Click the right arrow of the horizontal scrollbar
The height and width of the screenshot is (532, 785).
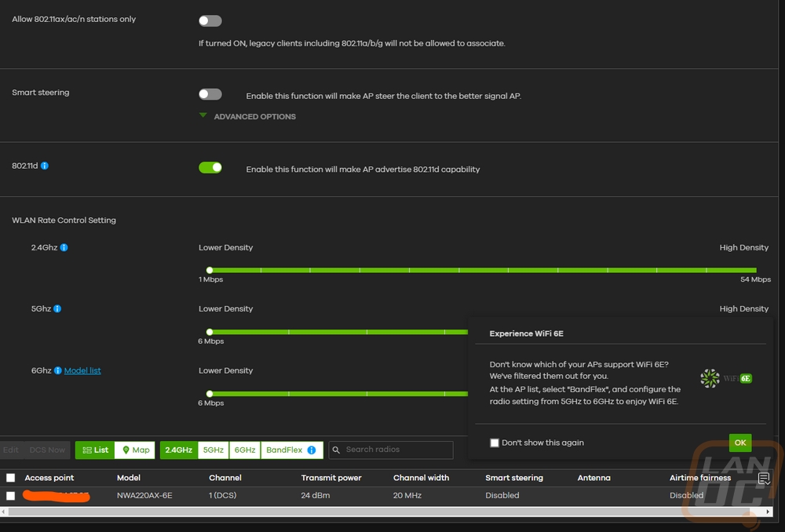click(768, 512)
